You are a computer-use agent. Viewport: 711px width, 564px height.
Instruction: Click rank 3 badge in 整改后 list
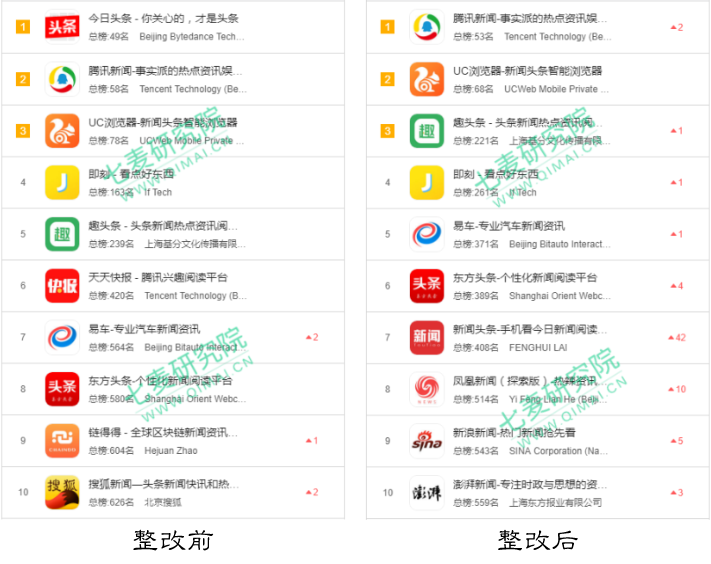tap(387, 131)
